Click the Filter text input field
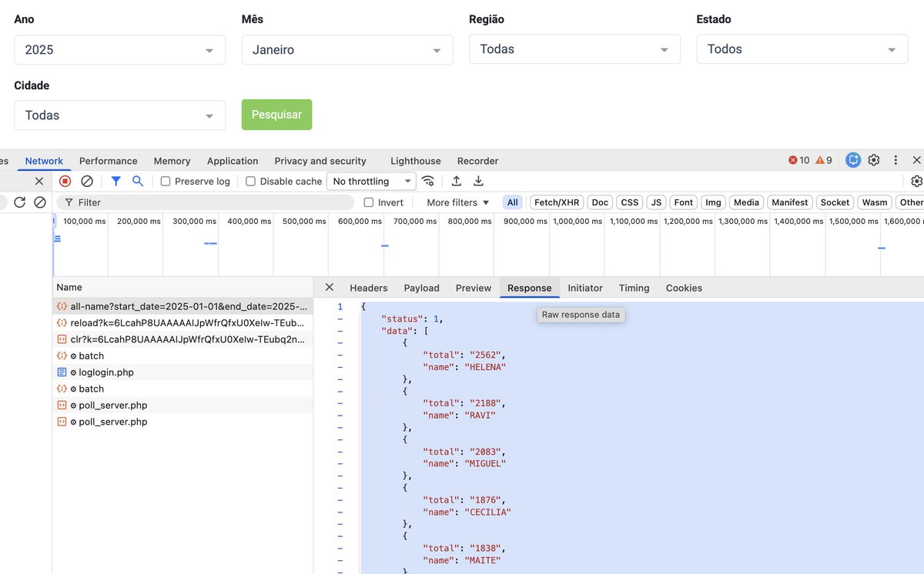 point(205,202)
